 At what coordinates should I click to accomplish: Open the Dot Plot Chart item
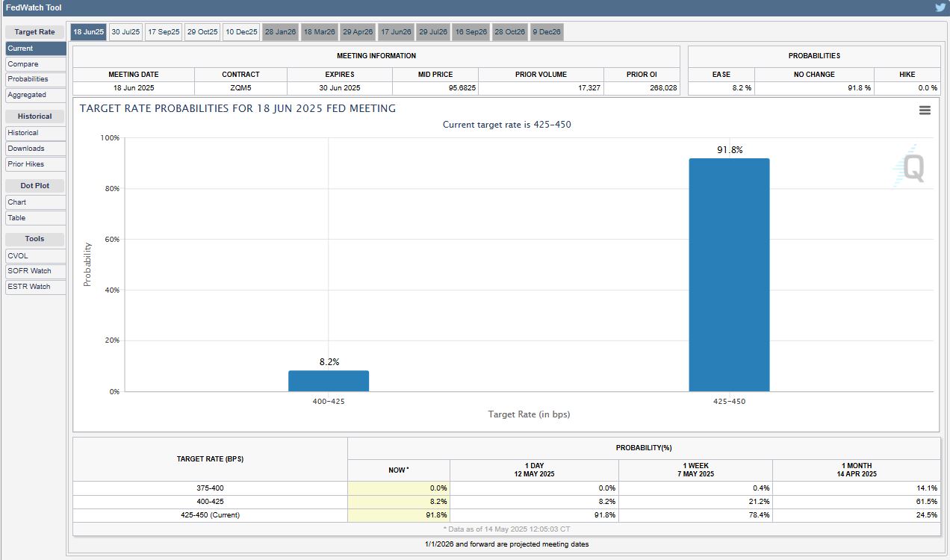pyautogui.click(x=35, y=202)
